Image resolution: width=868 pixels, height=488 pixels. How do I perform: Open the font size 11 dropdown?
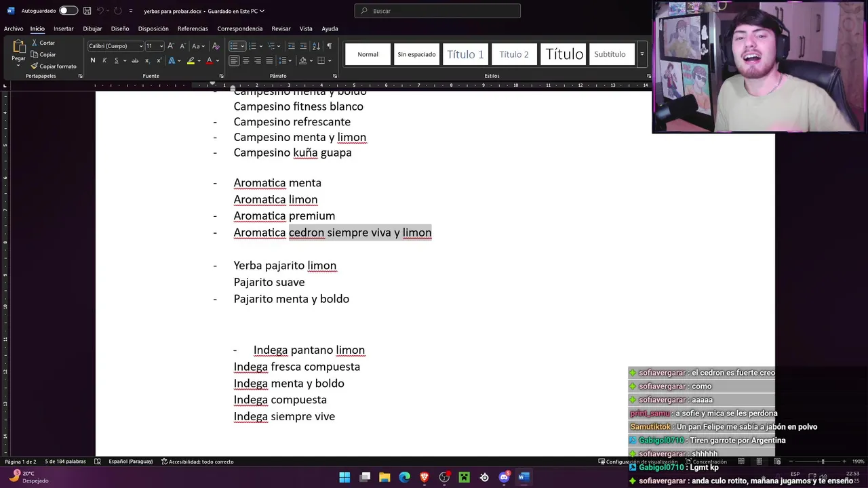[161, 46]
